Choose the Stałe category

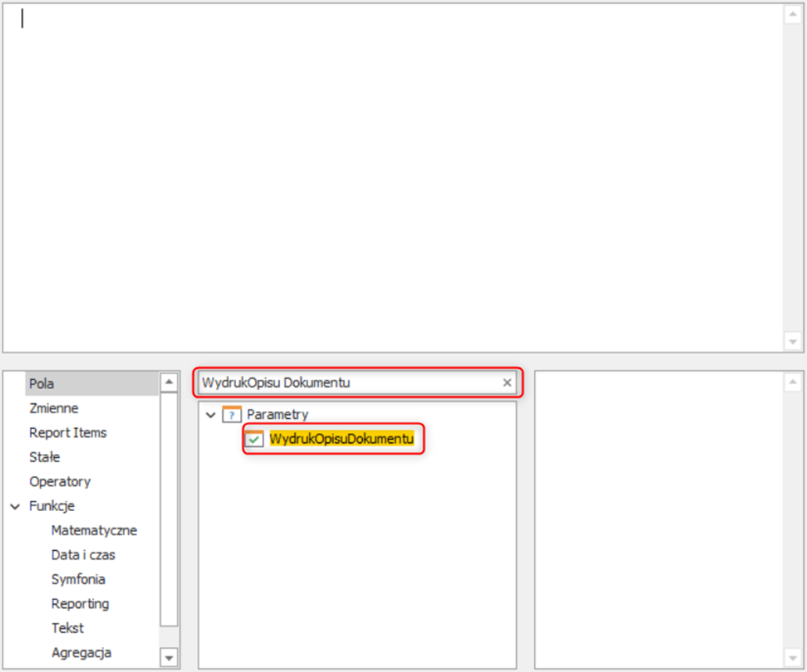45,457
